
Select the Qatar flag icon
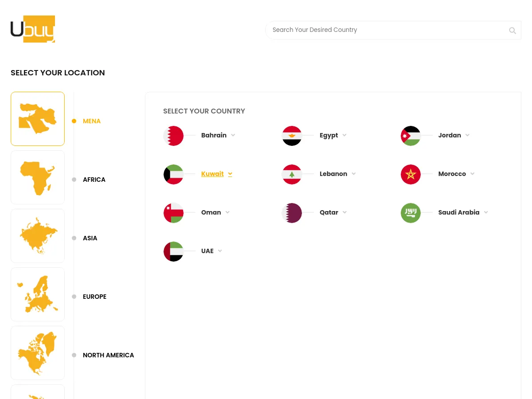292,213
